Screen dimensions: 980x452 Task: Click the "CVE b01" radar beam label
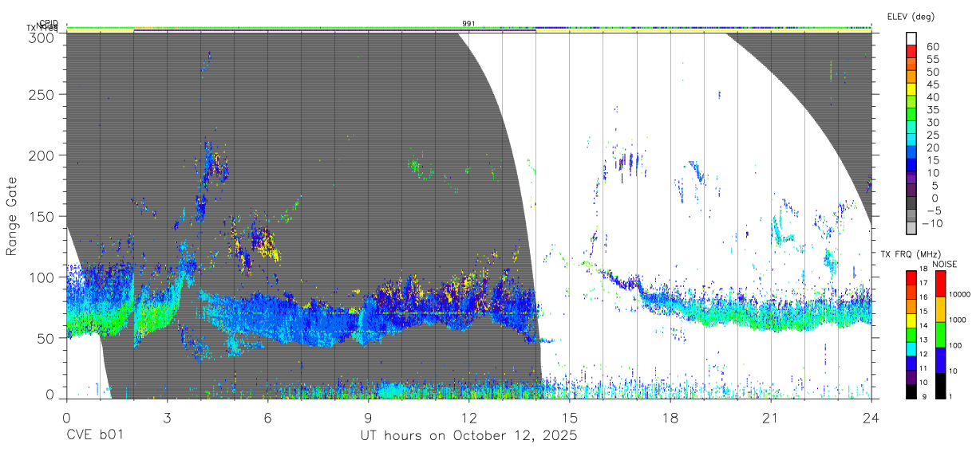tap(94, 435)
